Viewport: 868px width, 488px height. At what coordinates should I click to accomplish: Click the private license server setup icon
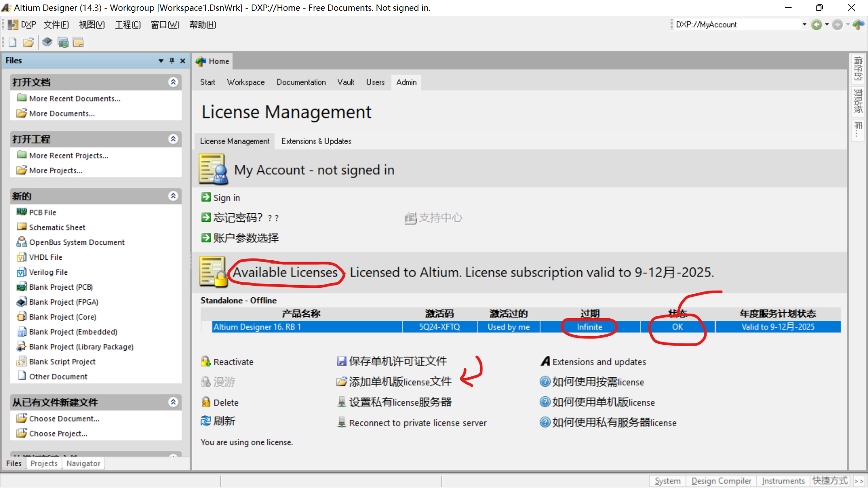(342, 402)
